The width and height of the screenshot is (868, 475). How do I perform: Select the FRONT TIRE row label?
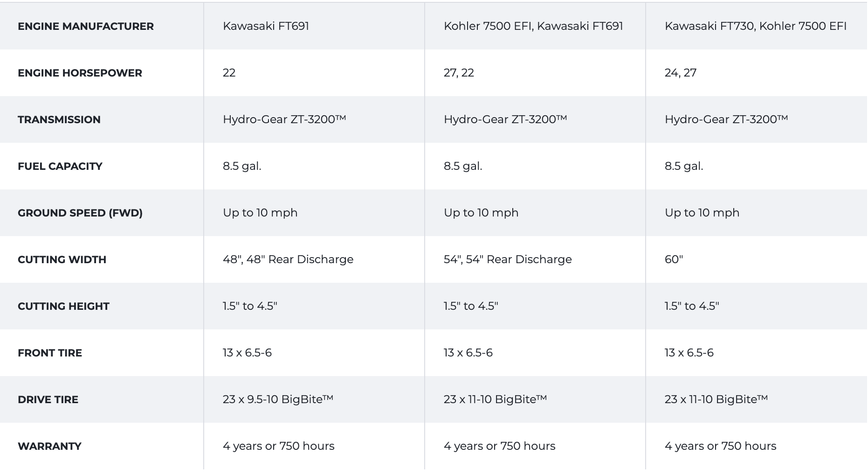click(50, 353)
